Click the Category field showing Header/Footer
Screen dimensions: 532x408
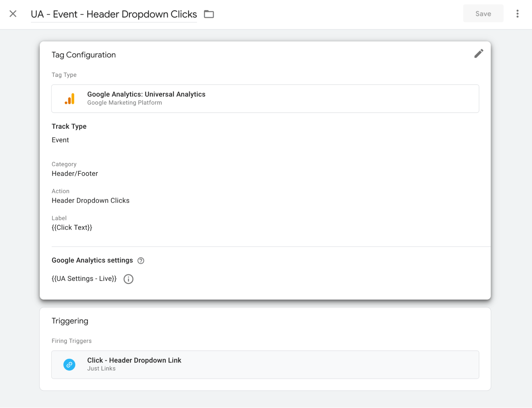click(75, 173)
